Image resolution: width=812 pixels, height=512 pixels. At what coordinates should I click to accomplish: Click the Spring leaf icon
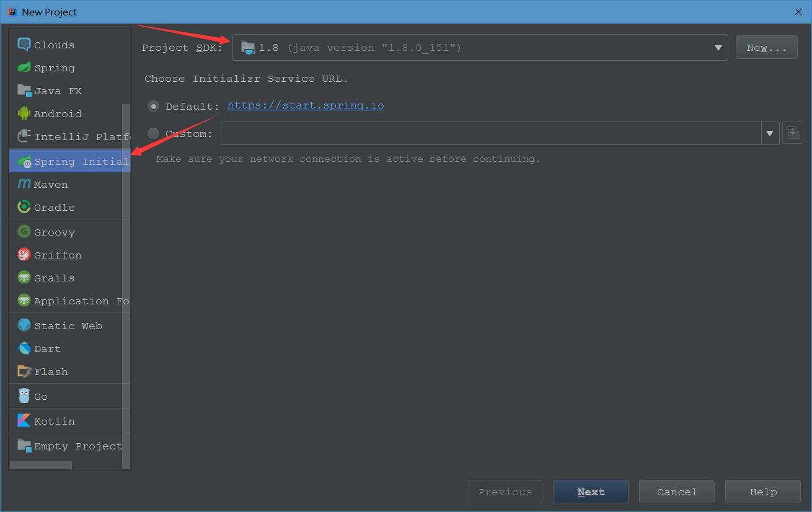[24, 68]
